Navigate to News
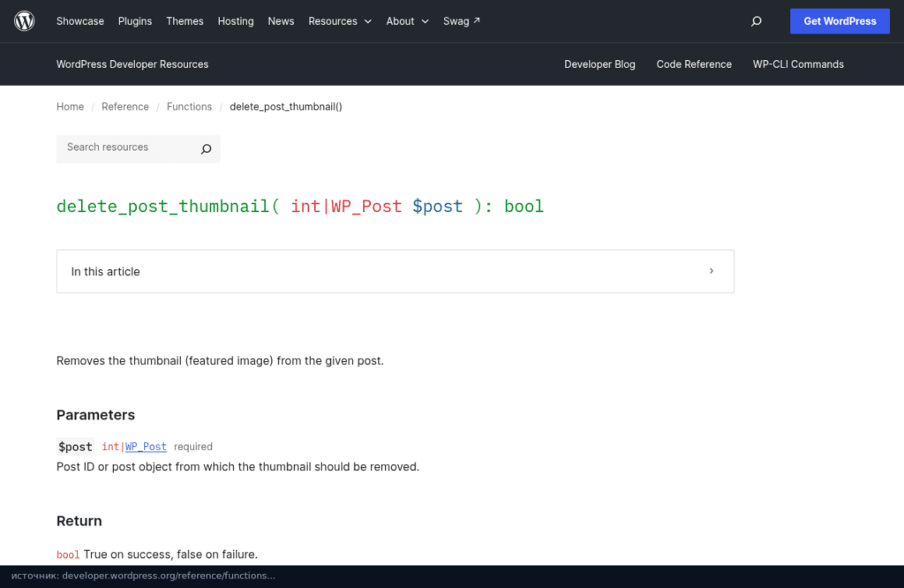The height and width of the screenshot is (588, 904). coord(281,21)
